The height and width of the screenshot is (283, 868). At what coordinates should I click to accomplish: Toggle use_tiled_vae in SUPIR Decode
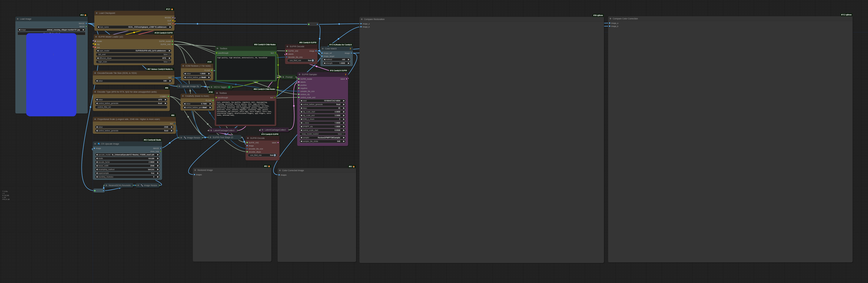(301, 60)
